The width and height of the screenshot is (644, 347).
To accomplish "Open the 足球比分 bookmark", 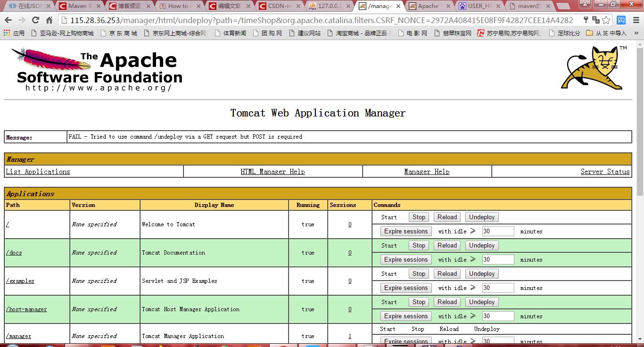I will point(564,33).
